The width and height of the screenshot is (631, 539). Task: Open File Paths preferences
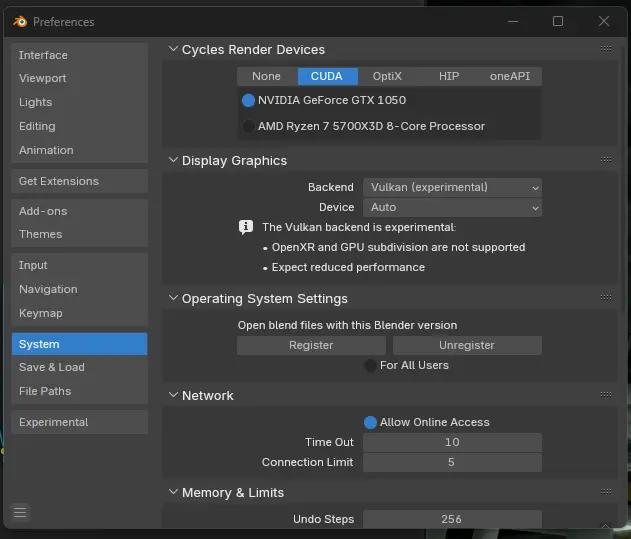(x=79, y=391)
